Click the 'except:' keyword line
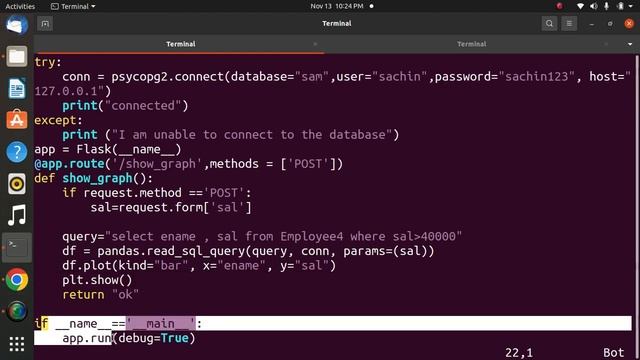Viewport: 640px width, 360px height. (x=58, y=120)
